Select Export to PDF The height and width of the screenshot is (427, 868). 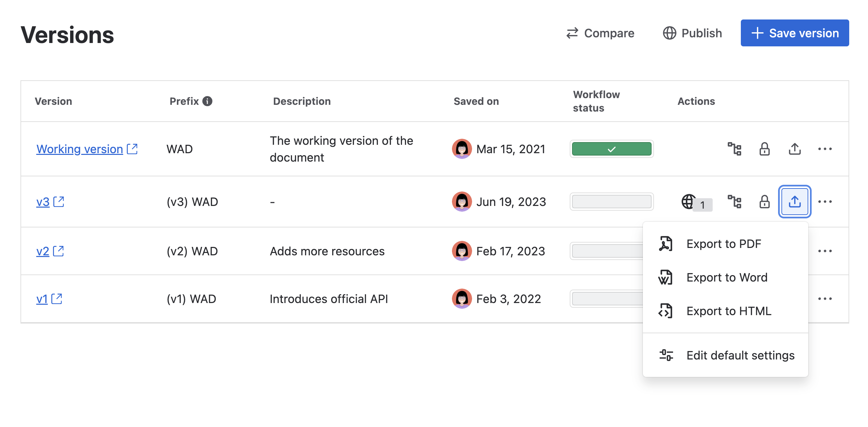pyautogui.click(x=723, y=244)
